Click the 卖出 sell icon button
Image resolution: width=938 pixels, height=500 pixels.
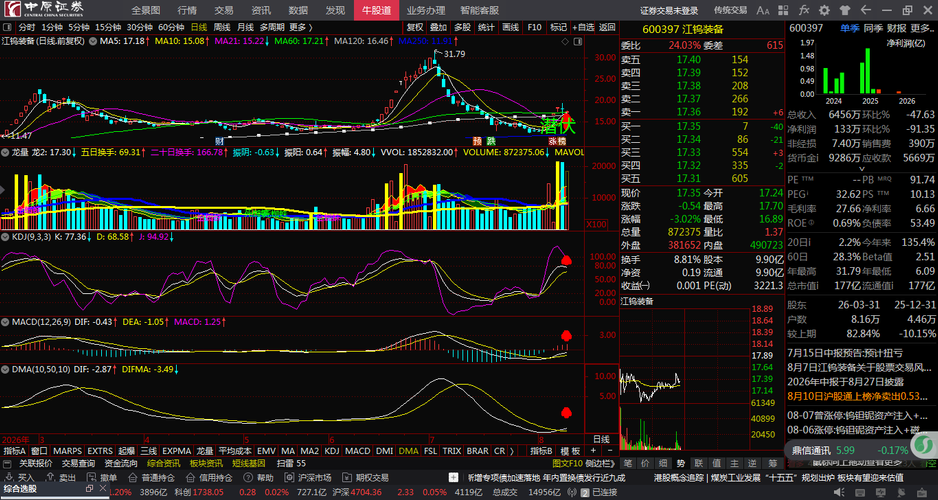point(49,478)
